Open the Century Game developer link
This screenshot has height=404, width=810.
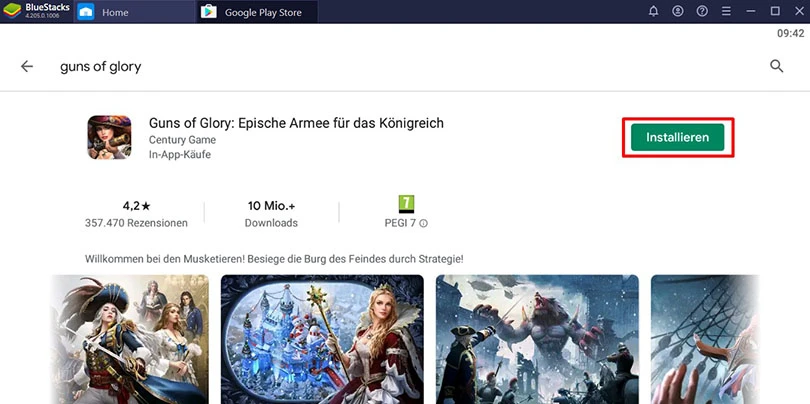coord(182,140)
